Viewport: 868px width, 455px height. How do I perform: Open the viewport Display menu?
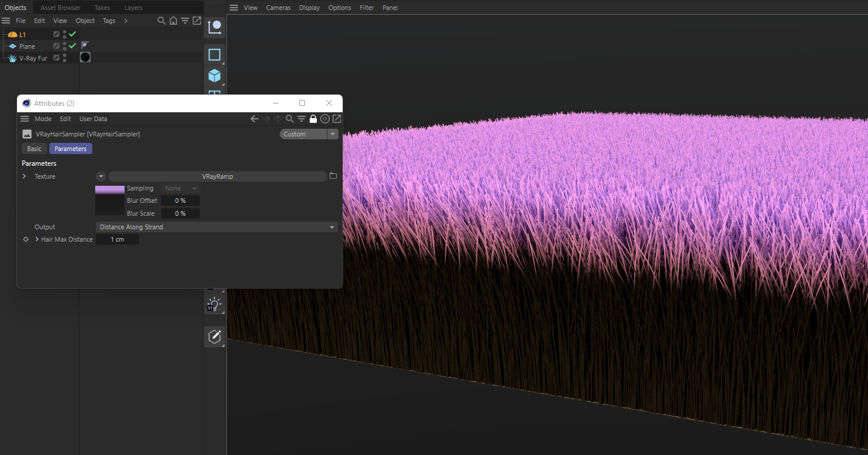(310, 8)
